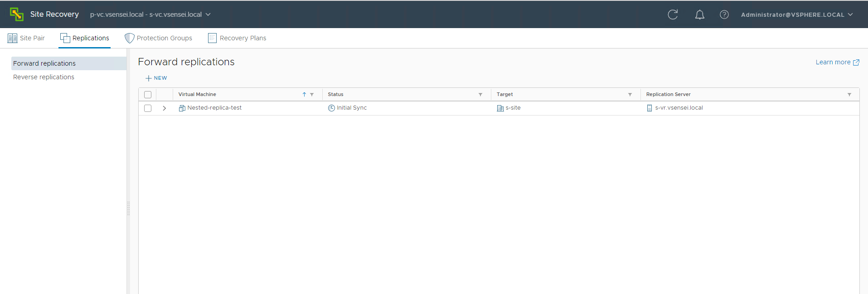The height and width of the screenshot is (294, 868).
Task: Switch to the Recovery Plans tab
Action: (x=237, y=38)
